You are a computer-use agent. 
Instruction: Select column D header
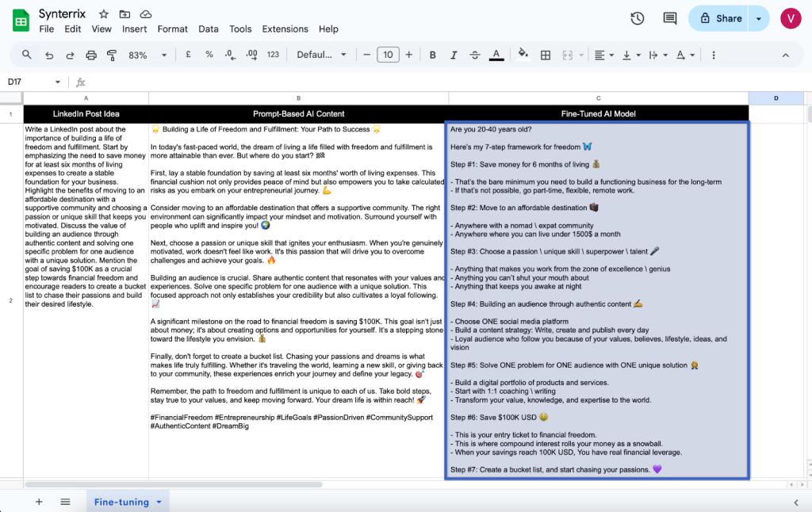click(776, 97)
